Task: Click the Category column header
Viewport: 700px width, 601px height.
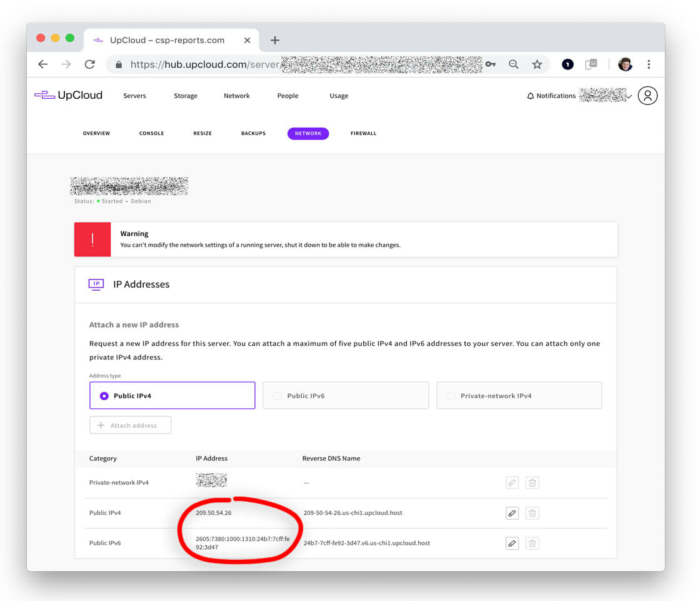Action: coord(102,458)
